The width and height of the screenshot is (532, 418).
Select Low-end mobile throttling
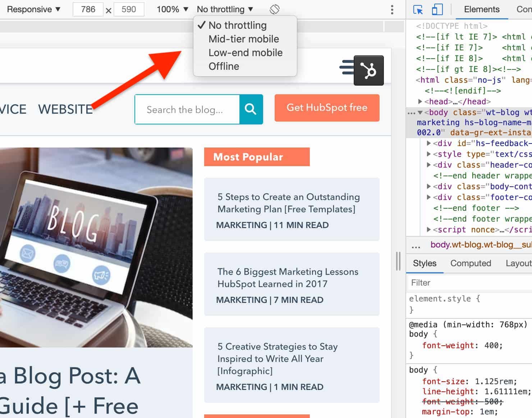pyautogui.click(x=246, y=53)
